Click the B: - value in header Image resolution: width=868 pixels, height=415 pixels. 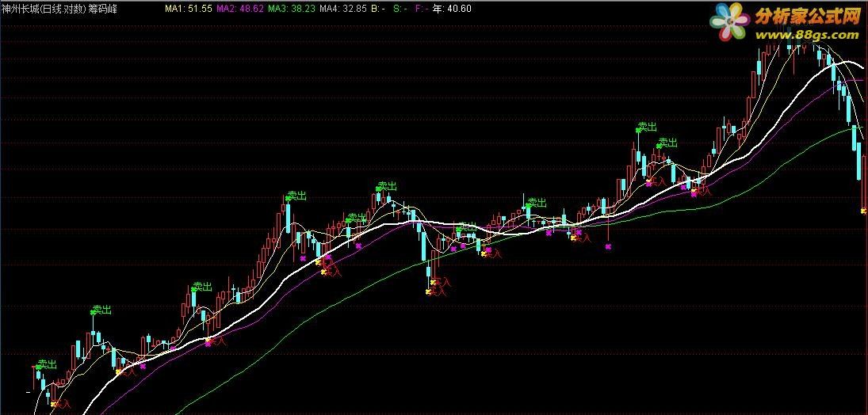(x=377, y=9)
